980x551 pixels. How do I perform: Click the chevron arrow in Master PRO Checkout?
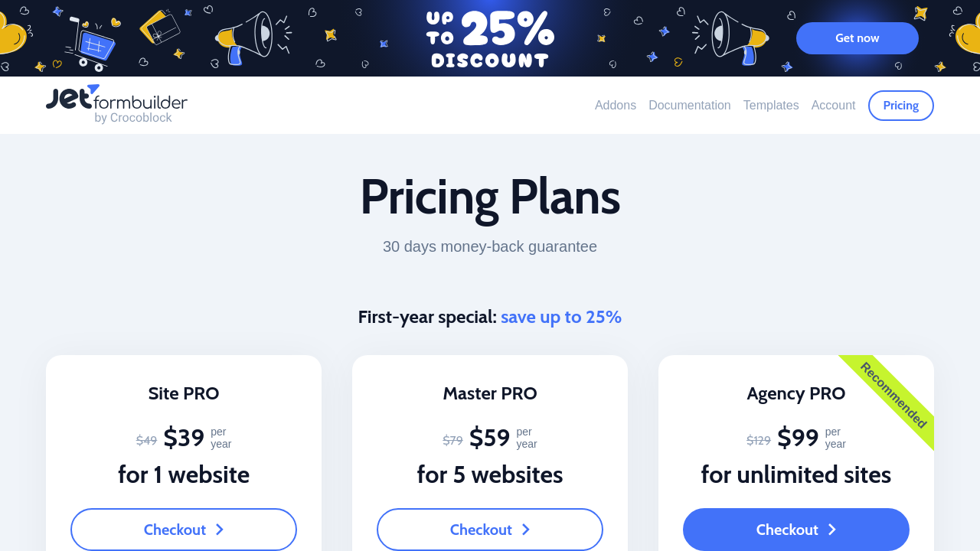pyautogui.click(x=525, y=530)
